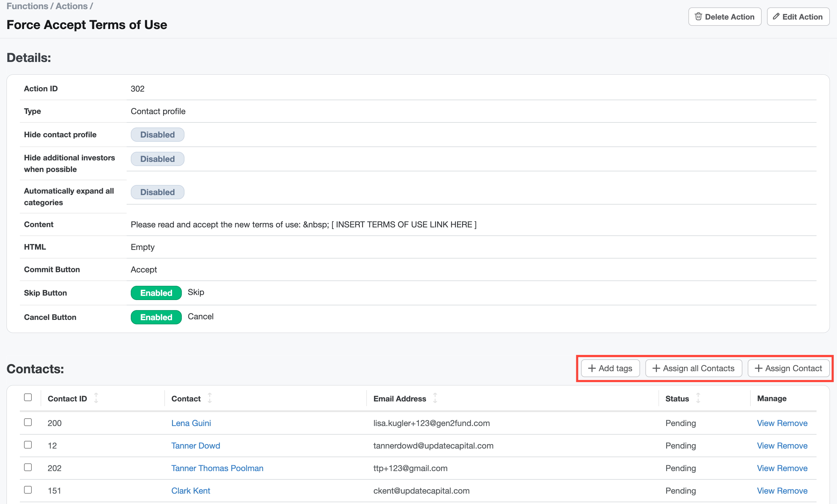This screenshot has width=837, height=504.
Task: Click plus icon on Assign all Contacts
Action: [656, 369]
